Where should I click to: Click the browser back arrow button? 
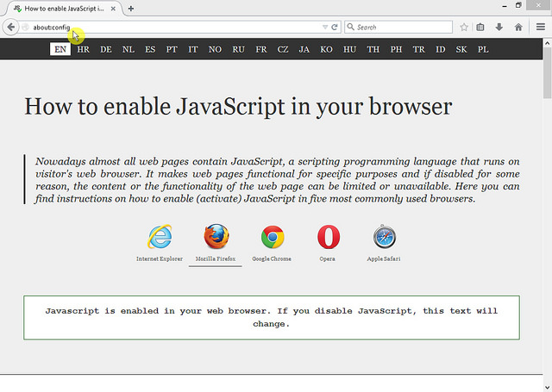(x=11, y=28)
